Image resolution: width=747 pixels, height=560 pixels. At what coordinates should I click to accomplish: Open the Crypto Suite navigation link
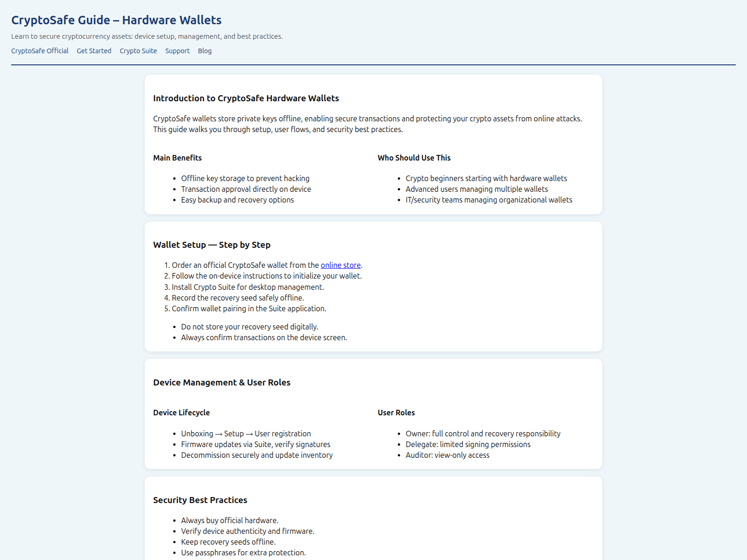click(138, 51)
